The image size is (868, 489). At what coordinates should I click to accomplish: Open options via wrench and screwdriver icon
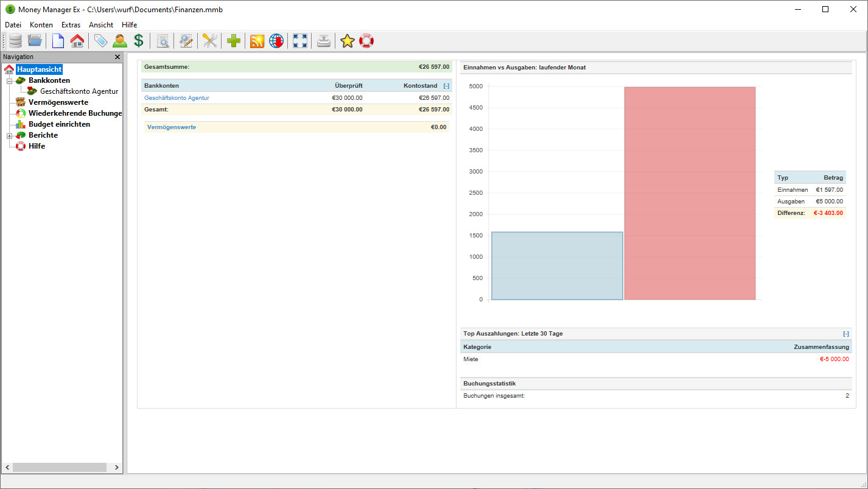pyautogui.click(x=210, y=41)
